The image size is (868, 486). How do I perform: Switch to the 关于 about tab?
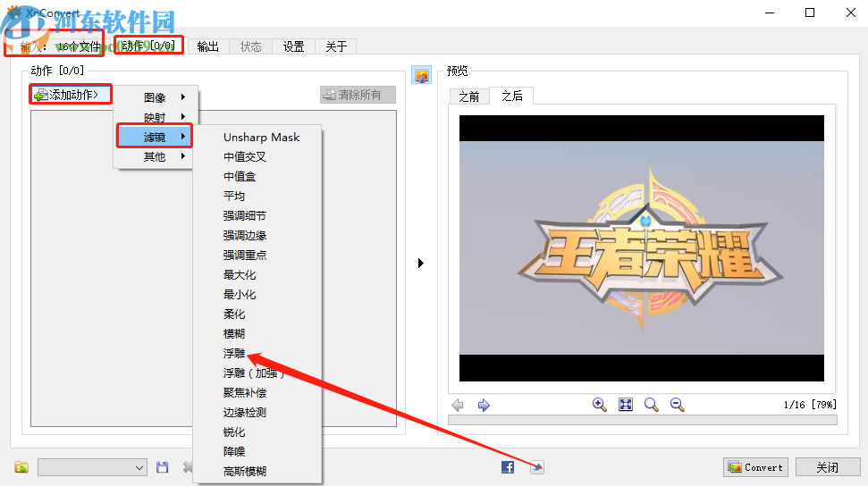(x=336, y=46)
